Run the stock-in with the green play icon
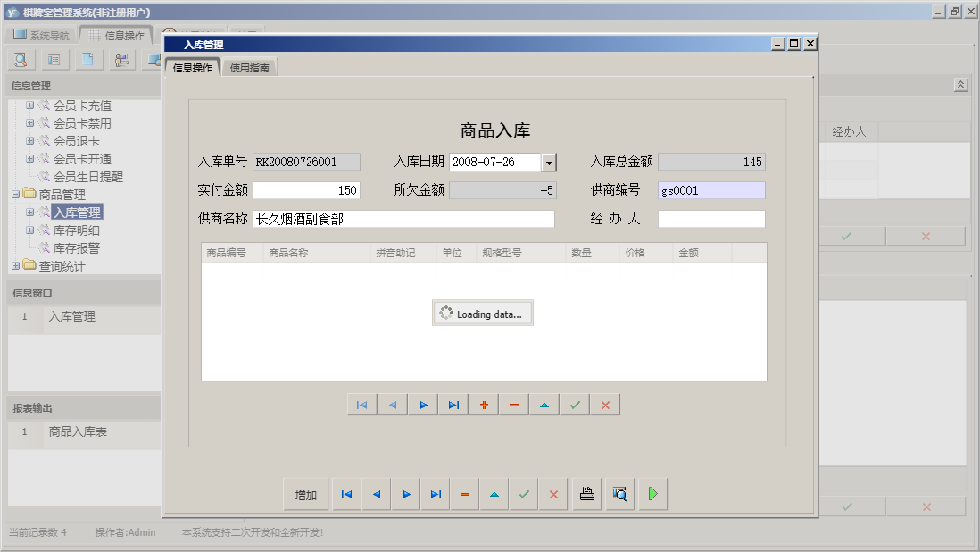 pyautogui.click(x=652, y=493)
